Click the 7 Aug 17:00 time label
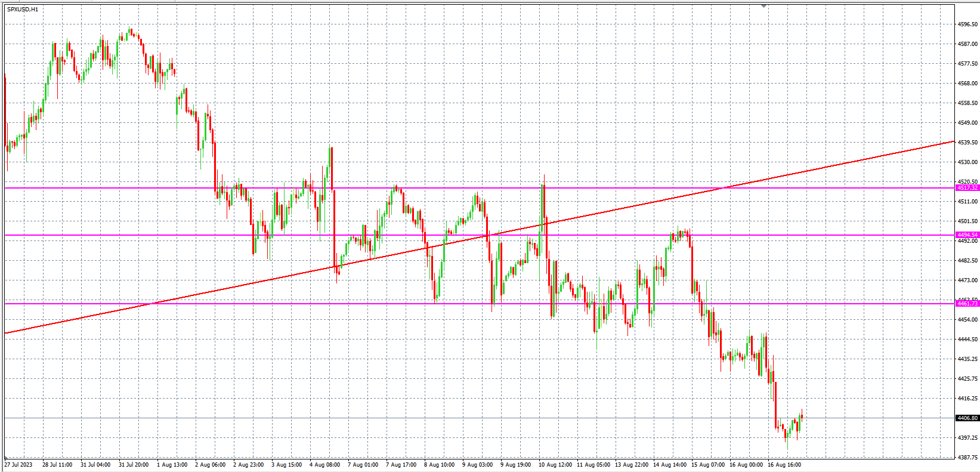Viewport: 980px width, 472px height. (x=401, y=465)
